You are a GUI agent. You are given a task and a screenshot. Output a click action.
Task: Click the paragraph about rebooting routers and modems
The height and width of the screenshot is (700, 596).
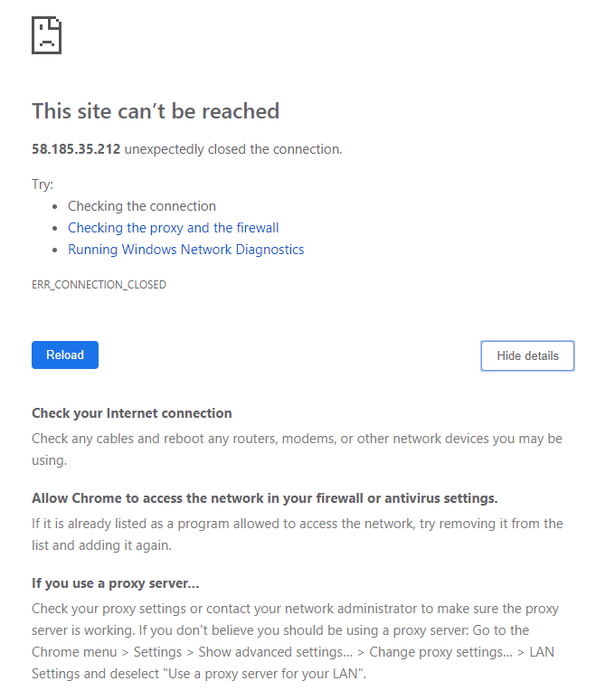[297, 449]
